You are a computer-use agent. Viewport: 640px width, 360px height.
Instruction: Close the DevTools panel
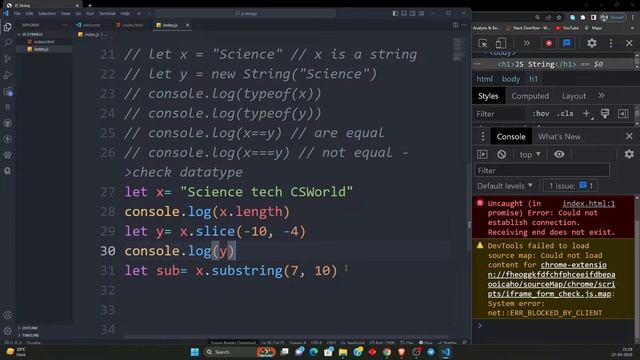(x=629, y=43)
